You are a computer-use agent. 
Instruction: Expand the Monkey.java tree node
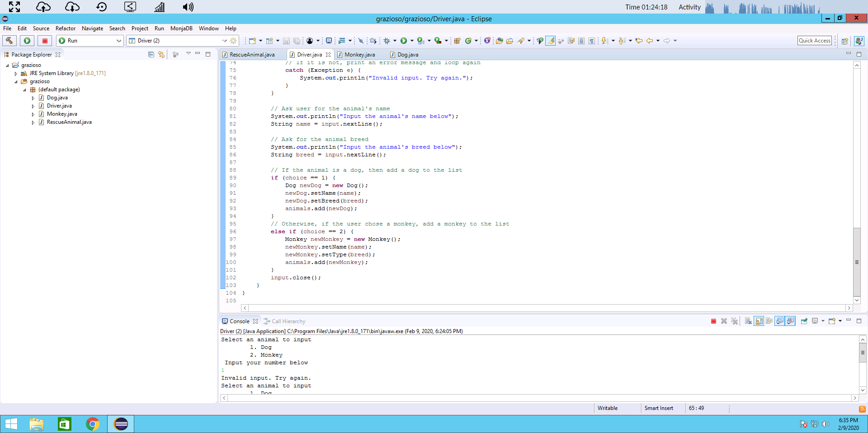point(33,114)
